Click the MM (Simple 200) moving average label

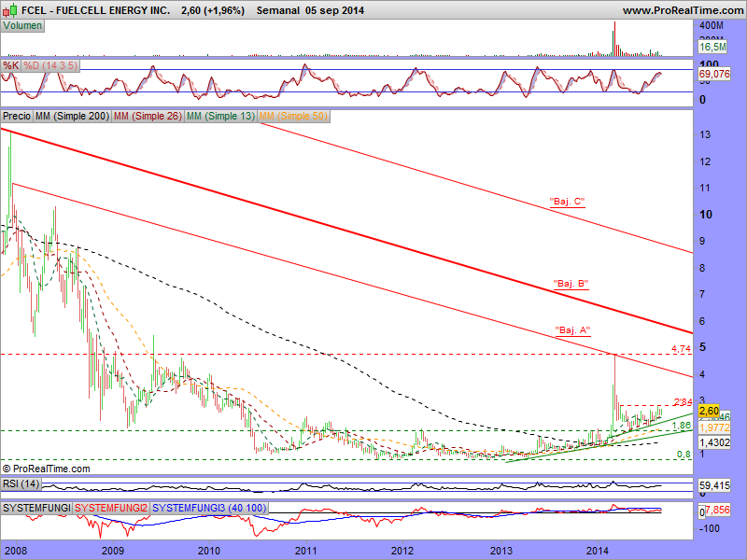[72, 116]
